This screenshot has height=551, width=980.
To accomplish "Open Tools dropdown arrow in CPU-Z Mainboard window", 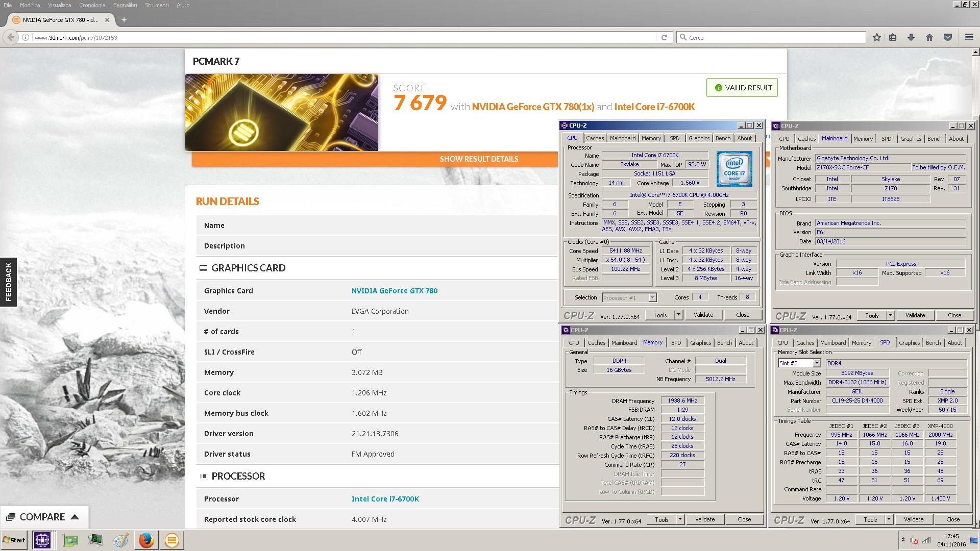I will 890,315.
